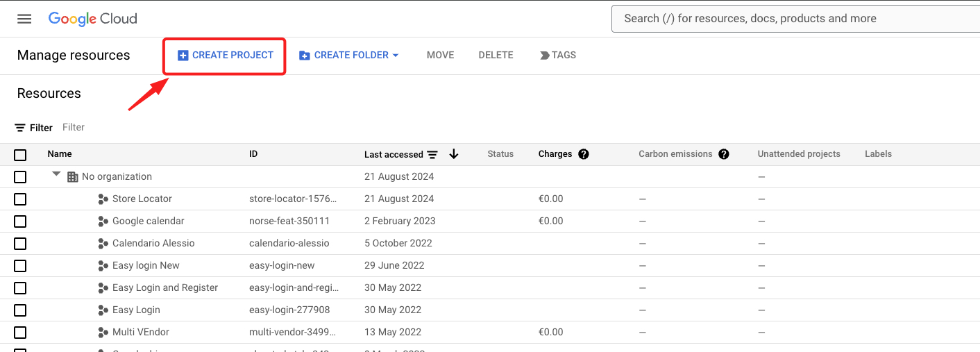Sort by the Name column header

point(60,154)
